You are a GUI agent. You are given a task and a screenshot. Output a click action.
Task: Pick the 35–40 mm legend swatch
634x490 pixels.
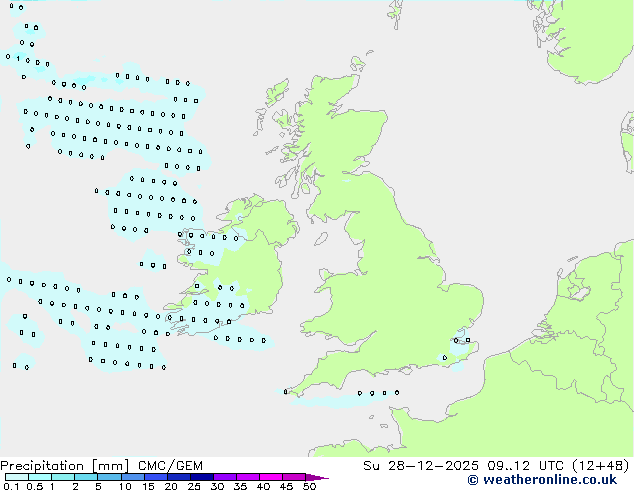pos(247,477)
